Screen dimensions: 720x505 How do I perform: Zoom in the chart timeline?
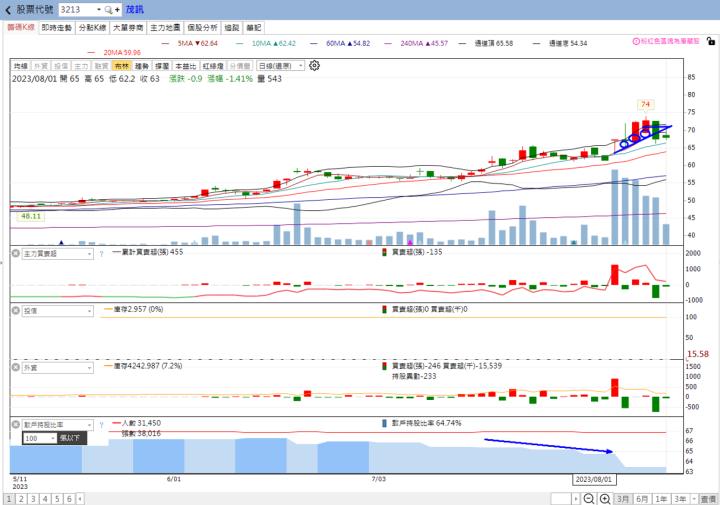[x=605, y=498]
